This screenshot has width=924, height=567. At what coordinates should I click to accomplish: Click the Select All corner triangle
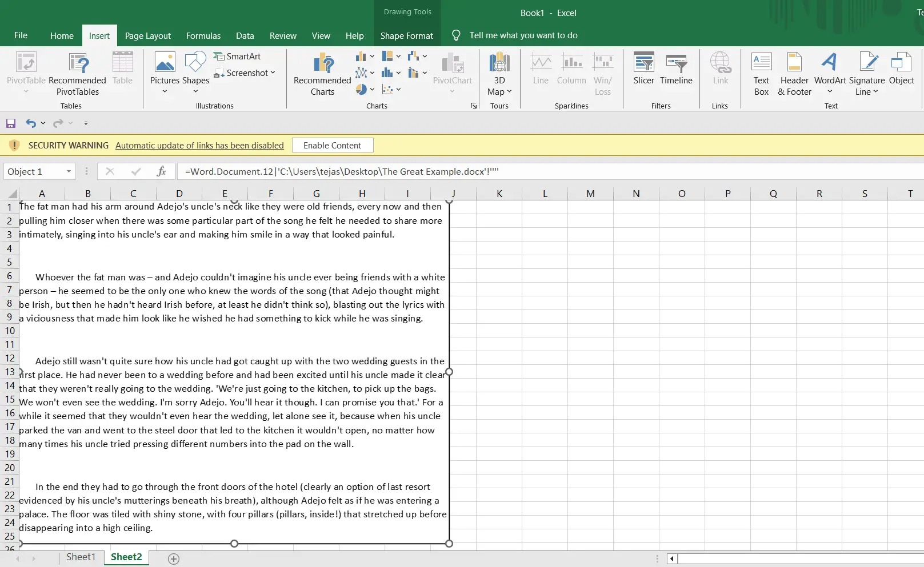(x=11, y=194)
